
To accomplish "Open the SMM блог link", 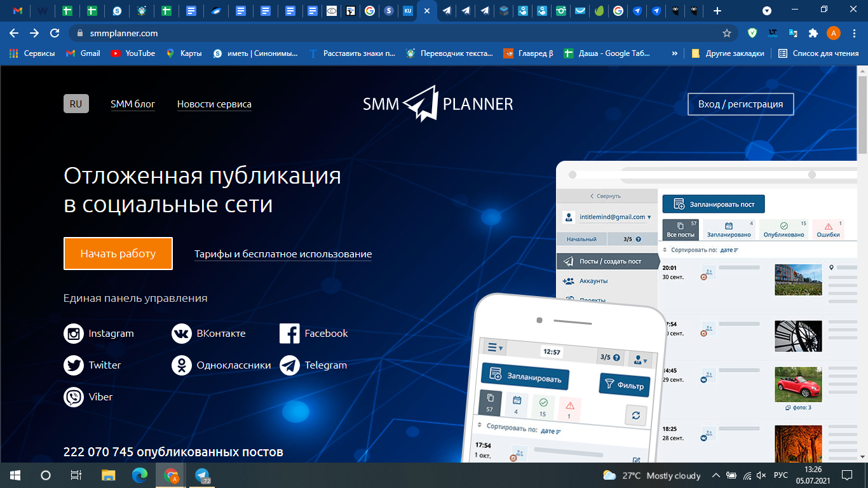I will pyautogui.click(x=133, y=104).
